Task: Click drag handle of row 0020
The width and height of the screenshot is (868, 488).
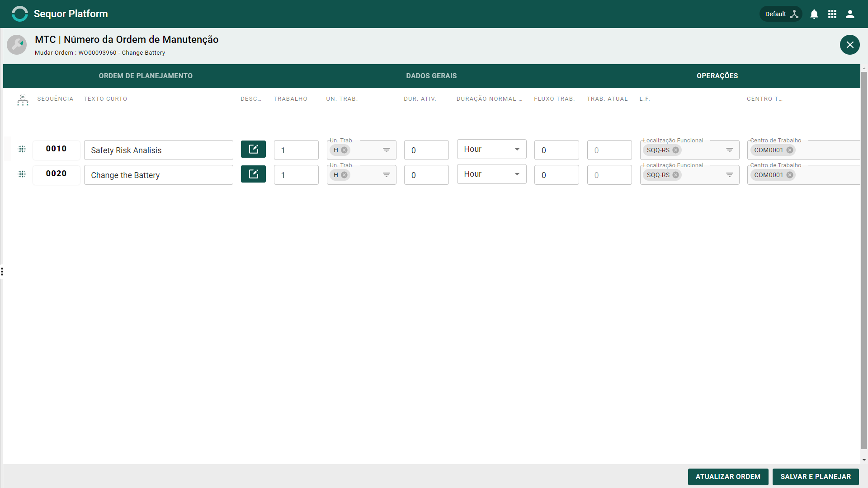Action: click(x=22, y=174)
